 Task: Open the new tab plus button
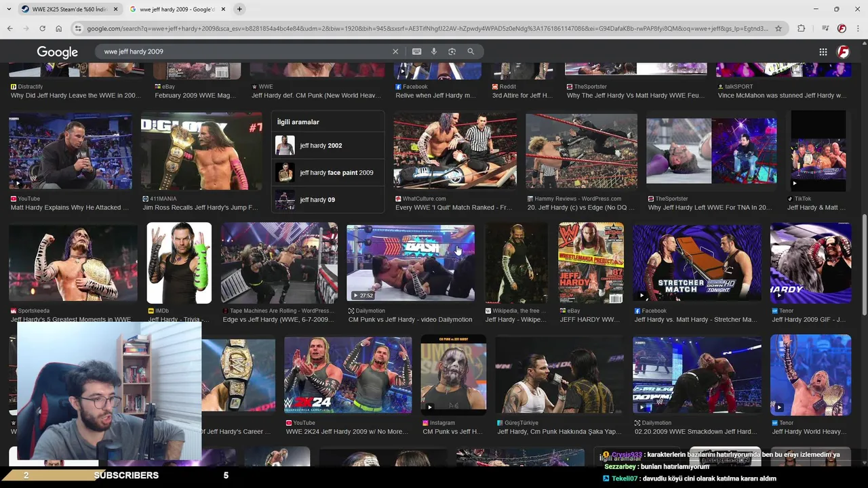[239, 9]
